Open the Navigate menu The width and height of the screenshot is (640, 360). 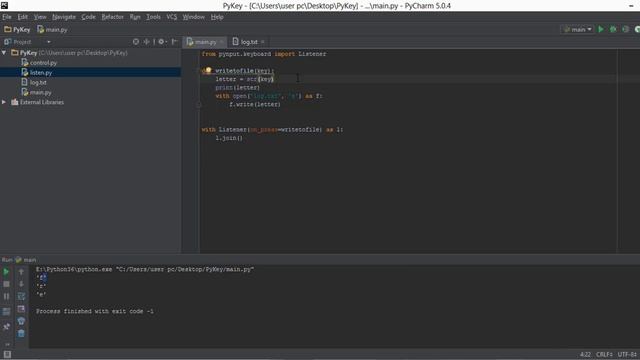(x=64, y=17)
